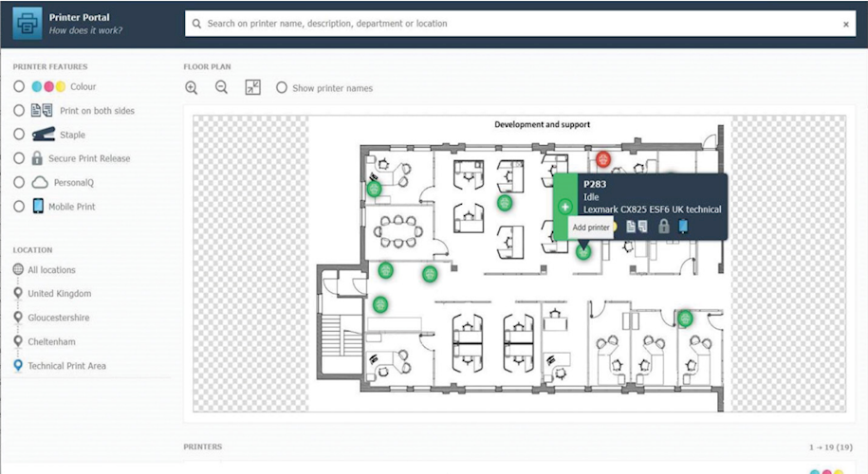Enable the Print on both sides filter
The height and width of the screenshot is (474, 868).
pyautogui.click(x=19, y=111)
